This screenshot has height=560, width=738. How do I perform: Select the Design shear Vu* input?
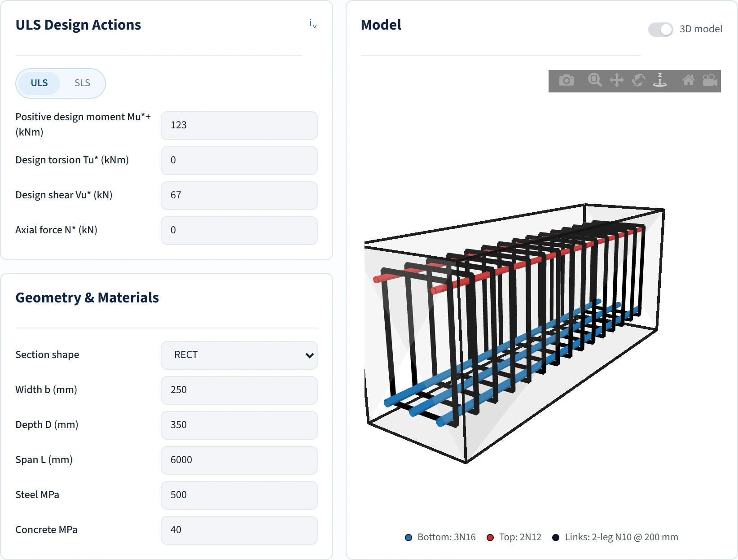(239, 195)
